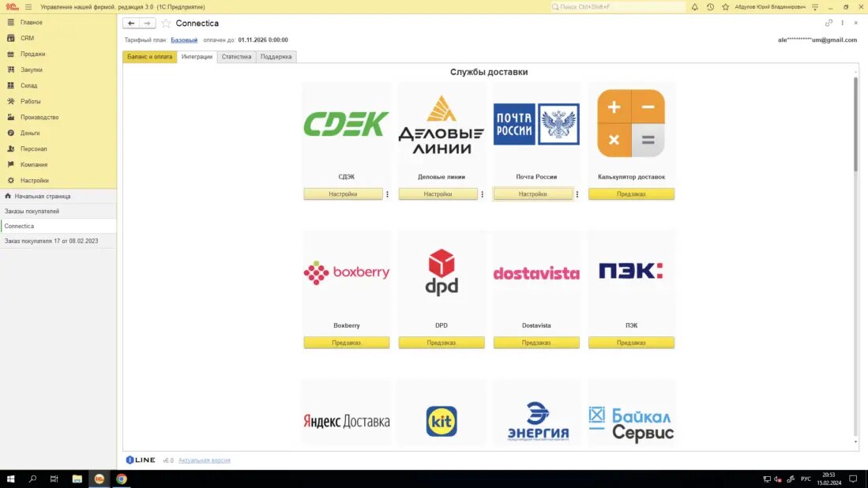Click Предзаказ button under DPD
Screen dimensions: 868x488
click(x=442, y=343)
